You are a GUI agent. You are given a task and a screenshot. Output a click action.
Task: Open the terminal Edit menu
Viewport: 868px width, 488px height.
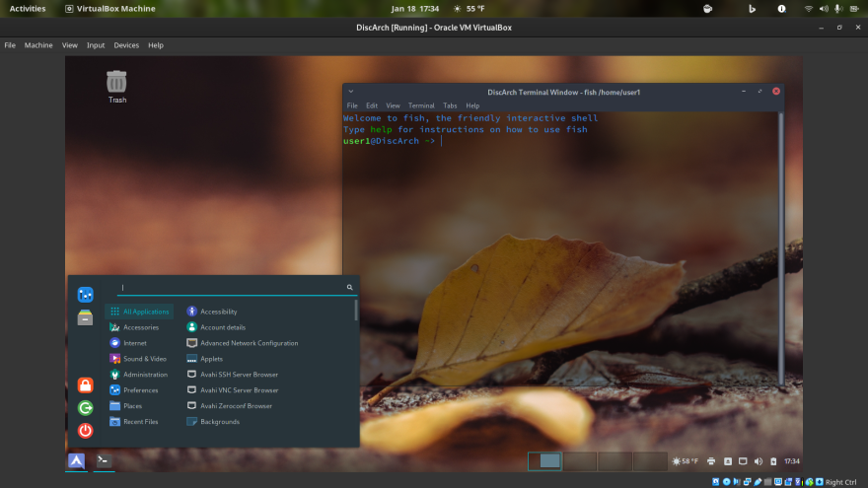372,105
